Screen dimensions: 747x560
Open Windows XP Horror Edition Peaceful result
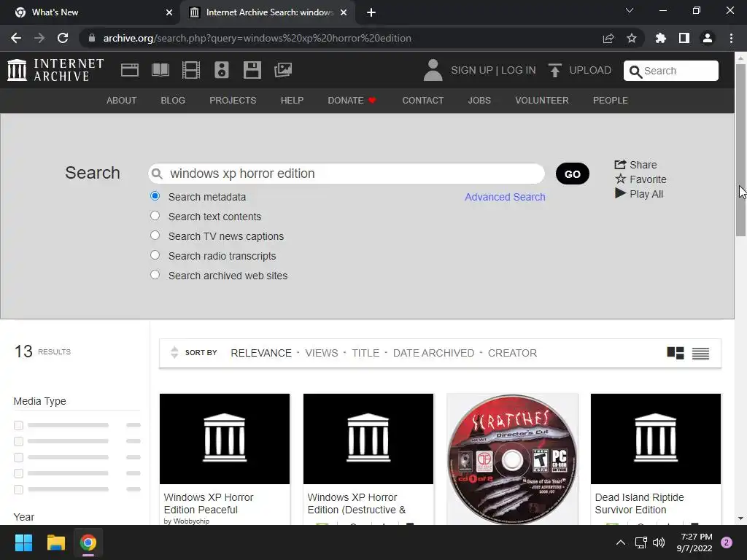point(208,503)
